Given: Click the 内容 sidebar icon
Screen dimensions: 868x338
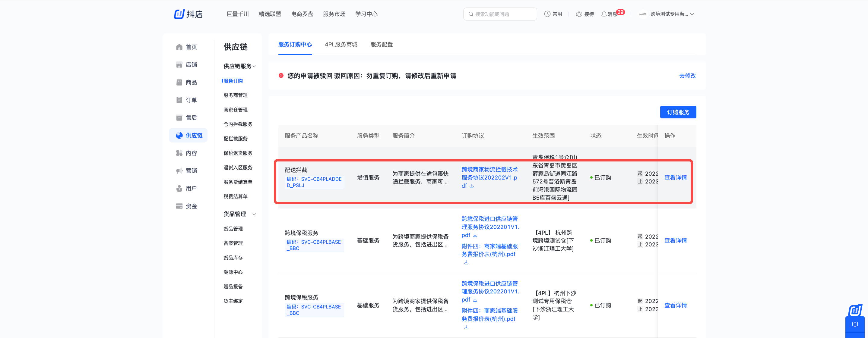Looking at the screenshot, I should click(x=179, y=153).
